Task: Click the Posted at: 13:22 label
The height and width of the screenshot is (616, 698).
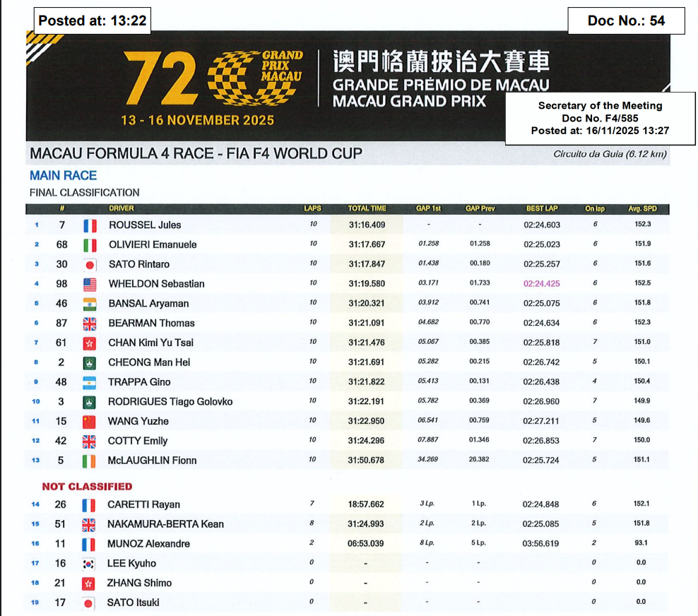Action: click(x=93, y=20)
